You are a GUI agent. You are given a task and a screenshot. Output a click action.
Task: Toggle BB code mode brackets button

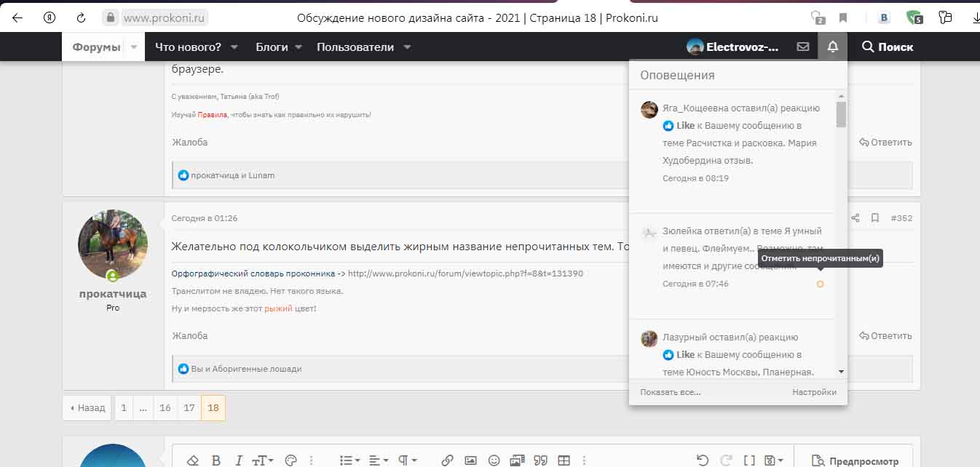click(749, 460)
